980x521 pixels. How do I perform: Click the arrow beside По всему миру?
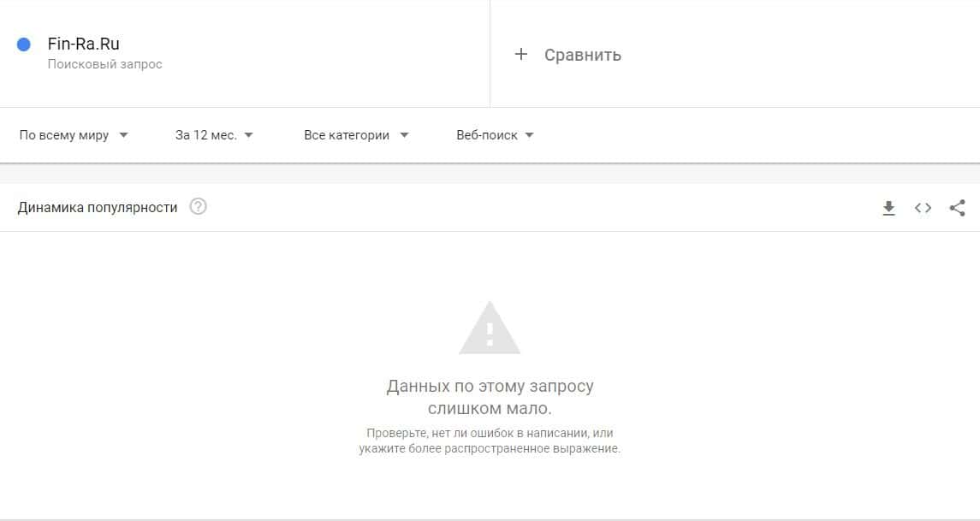click(123, 135)
